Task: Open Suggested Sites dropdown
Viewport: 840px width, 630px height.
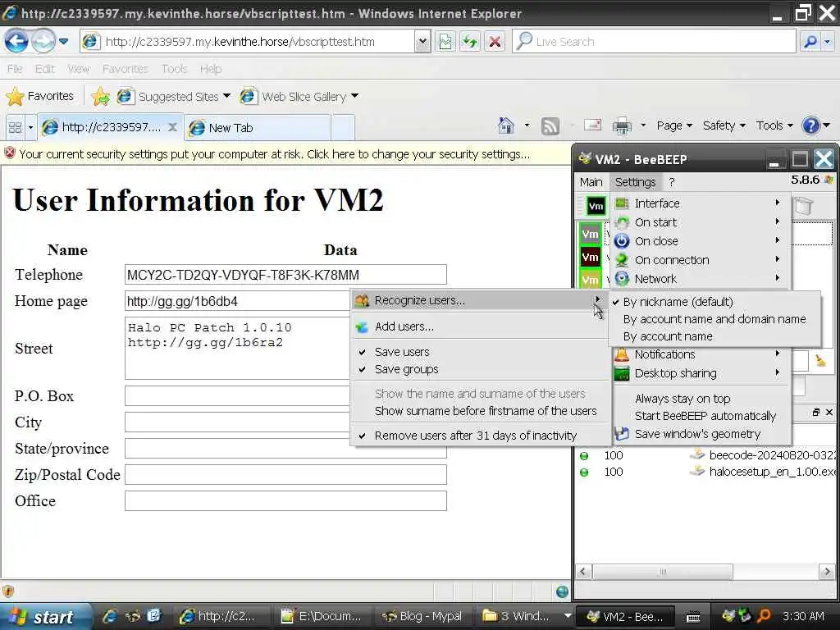Action: tap(174, 97)
